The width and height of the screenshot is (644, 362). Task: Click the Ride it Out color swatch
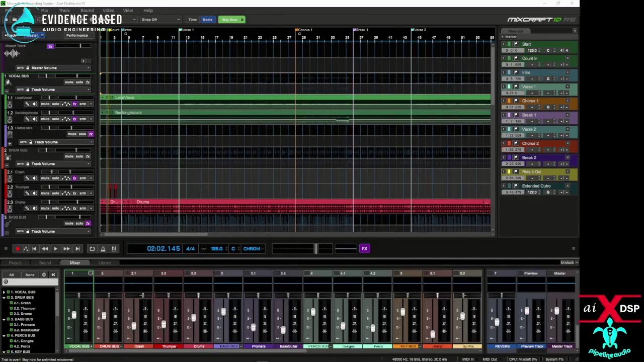pos(509,172)
